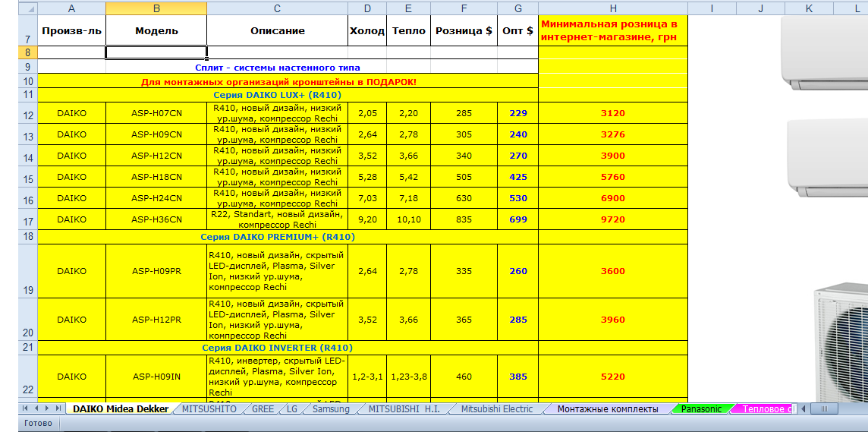Screen dimensions: 868x432
Task: Select cell with model ASP-H18CN
Action: [x=156, y=177]
